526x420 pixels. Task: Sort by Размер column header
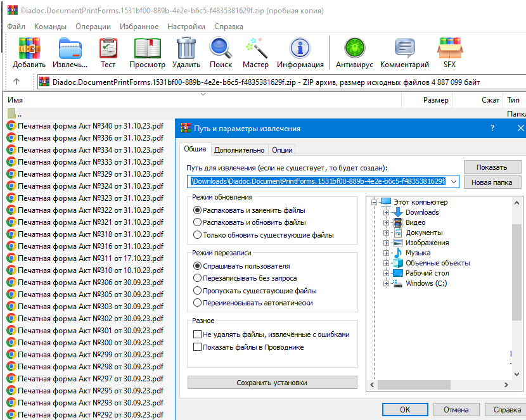pyautogui.click(x=427, y=100)
